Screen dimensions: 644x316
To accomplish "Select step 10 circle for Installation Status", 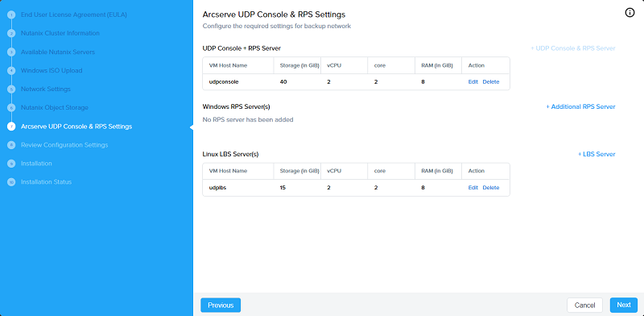I will 11,182.
